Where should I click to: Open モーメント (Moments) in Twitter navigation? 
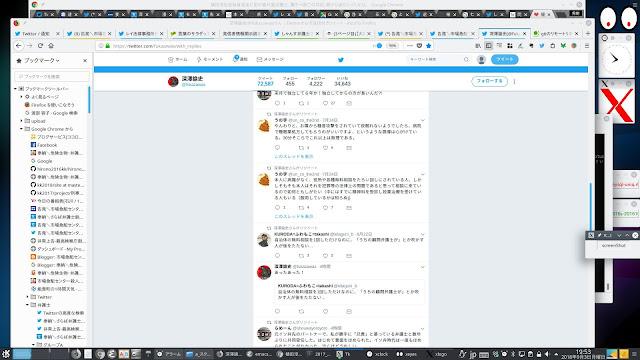tap(210, 60)
